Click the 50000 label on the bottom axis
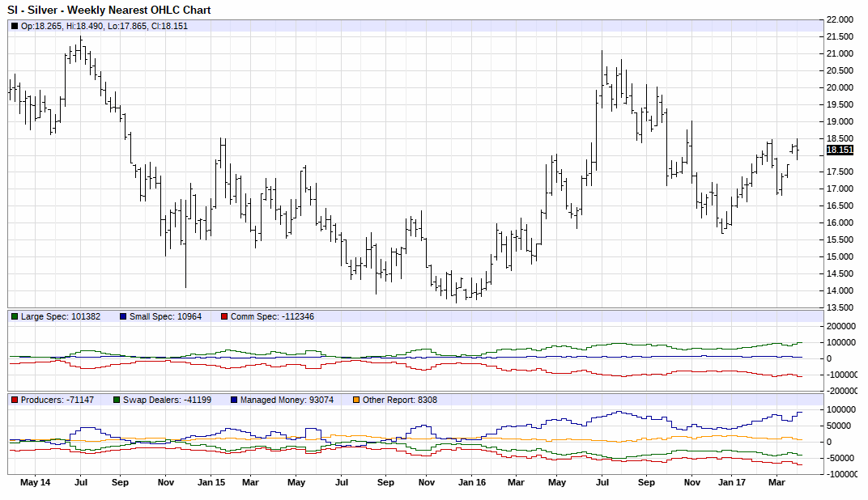This screenshot has height=500, width=868. point(838,426)
